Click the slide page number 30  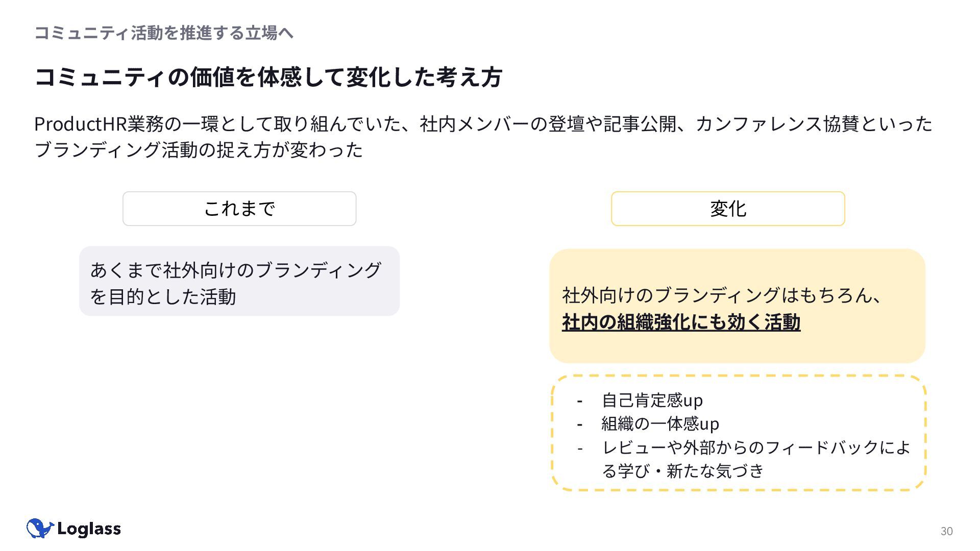pyautogui.click(x=946, y=531)
